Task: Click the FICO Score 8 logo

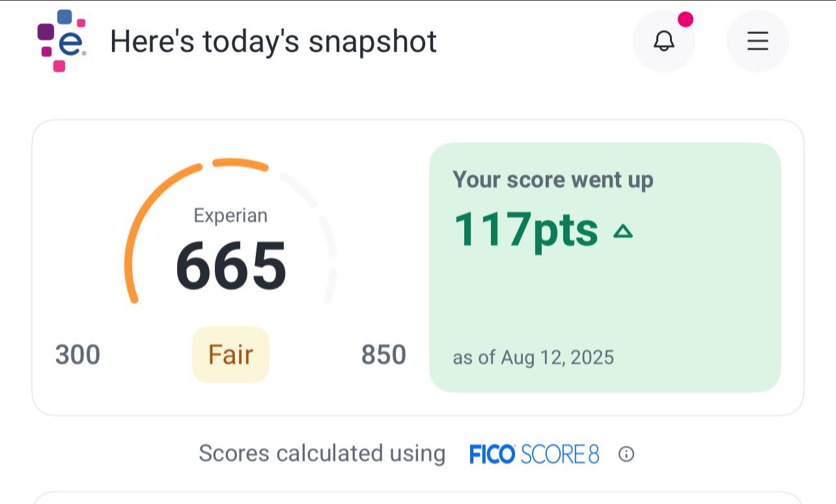Action: pos(534,454)
